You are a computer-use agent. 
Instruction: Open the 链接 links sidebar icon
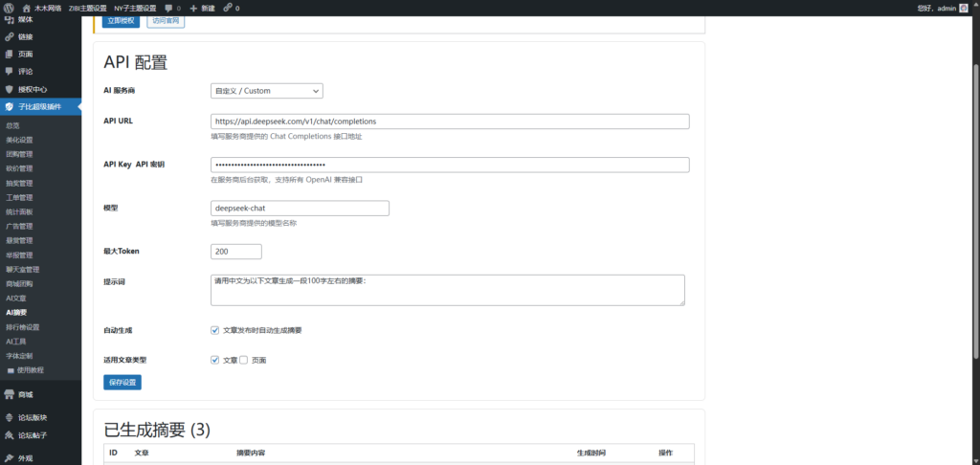click(x=10, y=36)
